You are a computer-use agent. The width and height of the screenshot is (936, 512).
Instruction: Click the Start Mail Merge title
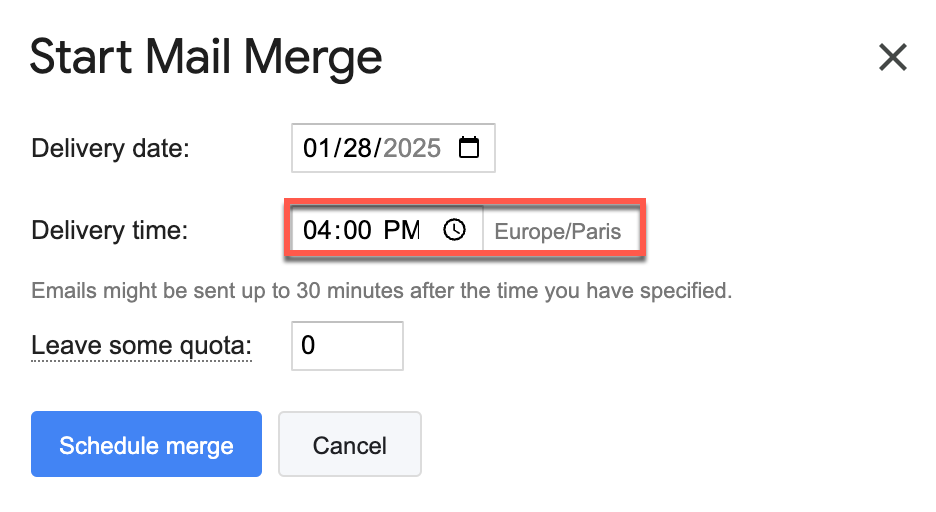206,57
